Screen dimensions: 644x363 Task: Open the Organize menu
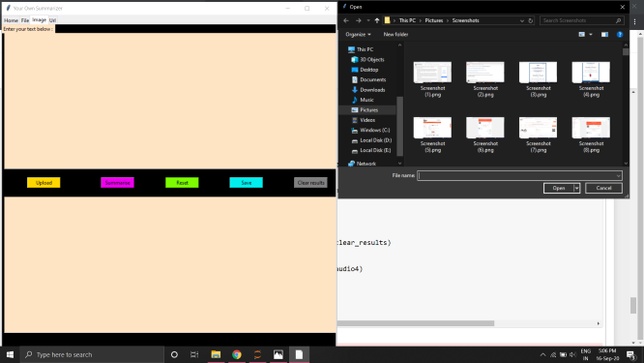pyautogui.click(x=358, y=35)
